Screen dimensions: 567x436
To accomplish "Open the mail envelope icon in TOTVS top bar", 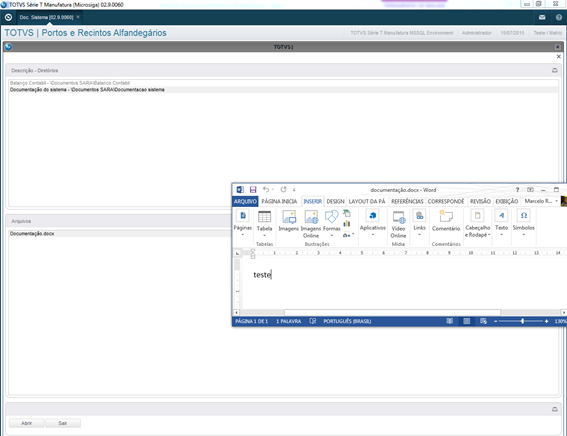I will [542, 17].
